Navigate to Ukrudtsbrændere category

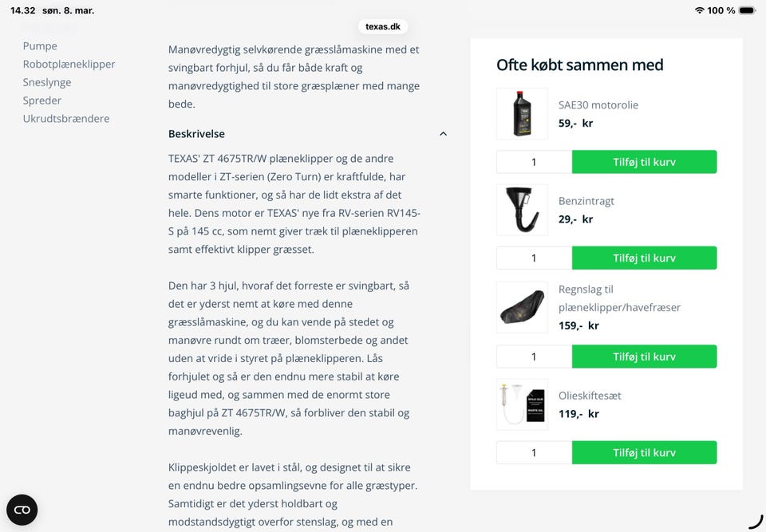66,119
